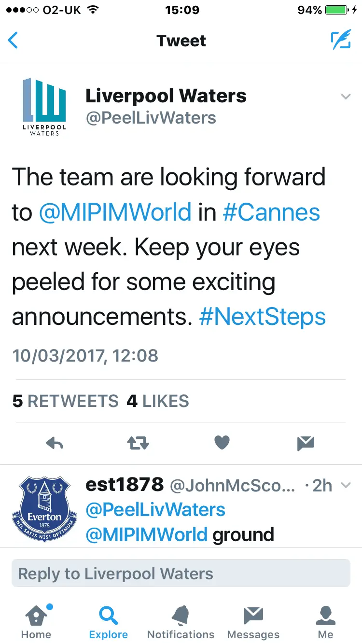View the 5 RETWEETS list
Viewport: 362px width, 644px height.
point(65,401)
